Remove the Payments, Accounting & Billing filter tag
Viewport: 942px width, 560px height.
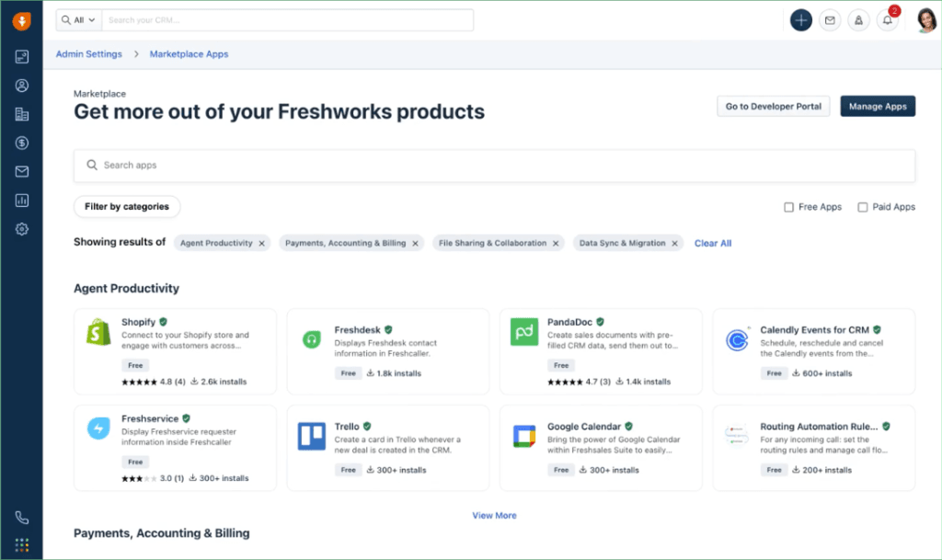[415, 243]
